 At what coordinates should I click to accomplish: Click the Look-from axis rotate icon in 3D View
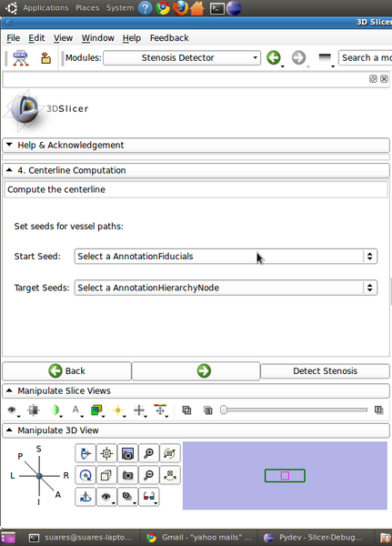(85, 453)
